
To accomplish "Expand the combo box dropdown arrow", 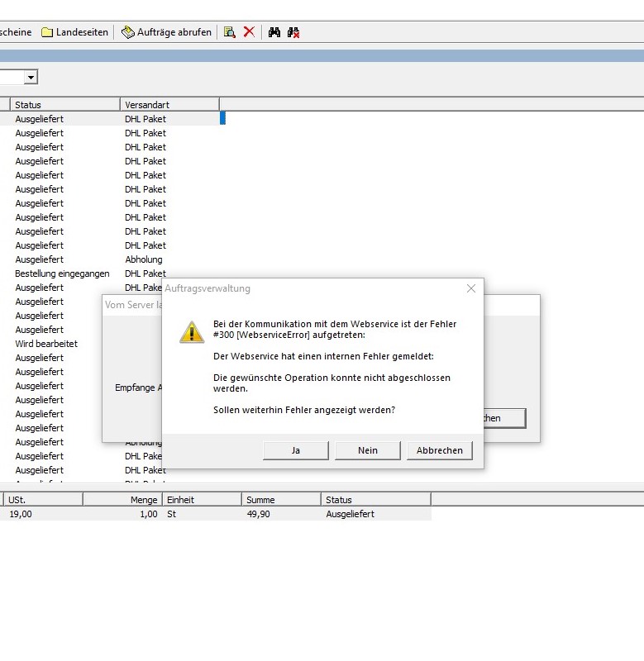I will coord(31,77).
